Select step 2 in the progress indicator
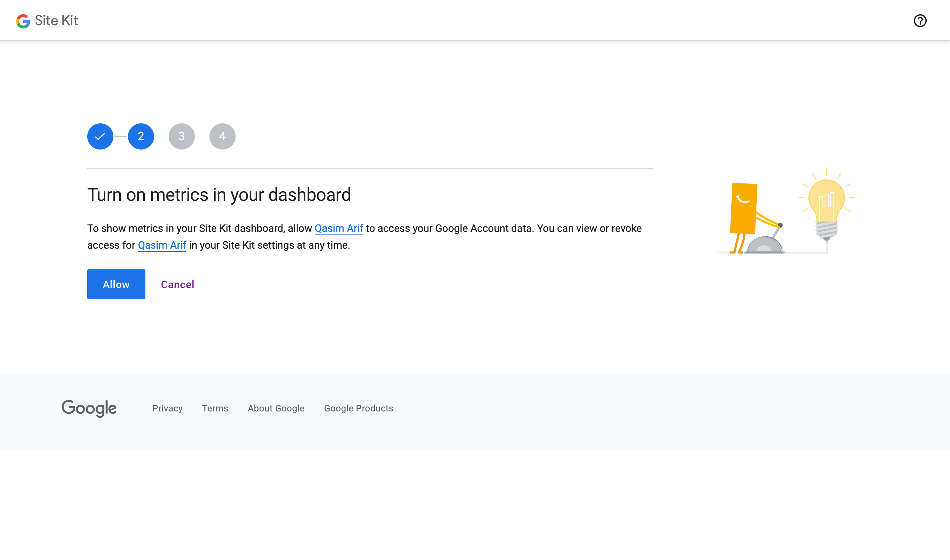Image resolution: width=950 pixels, height=560 pixels. click(141, 136)
